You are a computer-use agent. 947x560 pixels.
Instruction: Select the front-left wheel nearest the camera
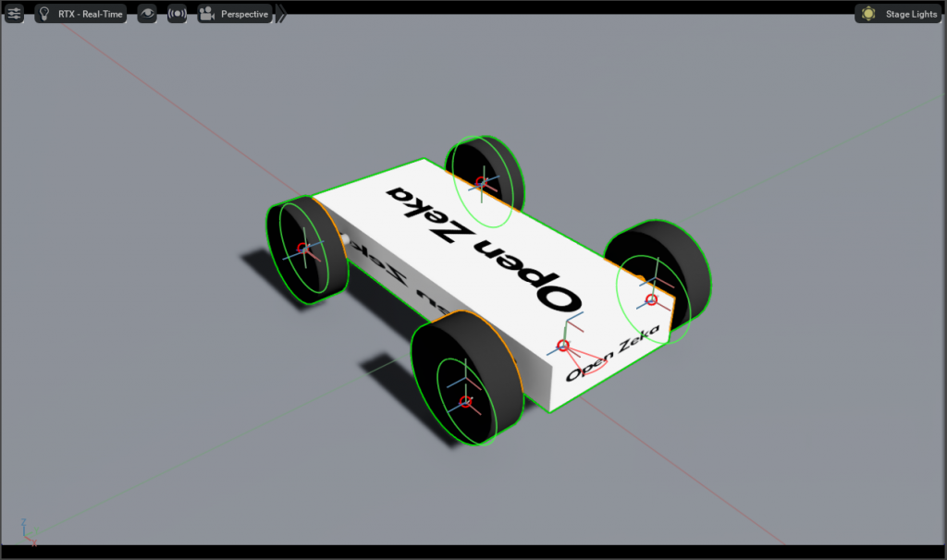[466, 379]
